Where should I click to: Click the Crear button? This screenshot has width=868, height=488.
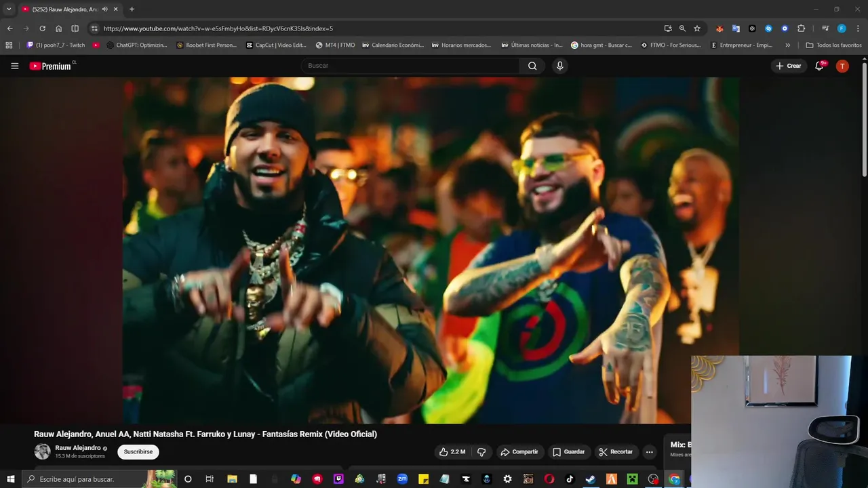click(x=789, y=66)
